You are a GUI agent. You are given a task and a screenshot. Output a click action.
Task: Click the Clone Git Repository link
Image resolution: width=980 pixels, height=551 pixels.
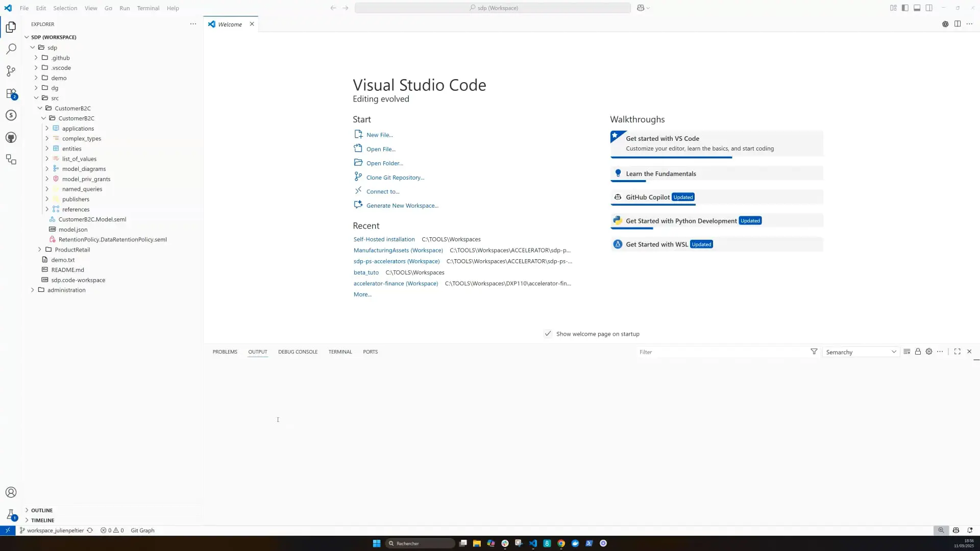[x=395, y=178]
